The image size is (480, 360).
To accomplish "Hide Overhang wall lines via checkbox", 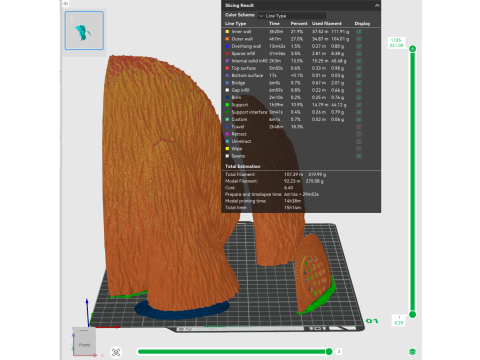I will (x=359, y=46).
